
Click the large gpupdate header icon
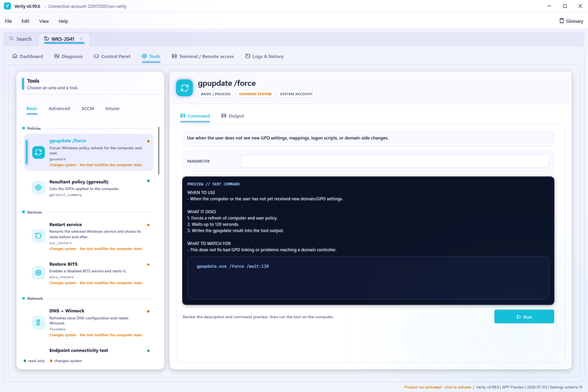185,88
